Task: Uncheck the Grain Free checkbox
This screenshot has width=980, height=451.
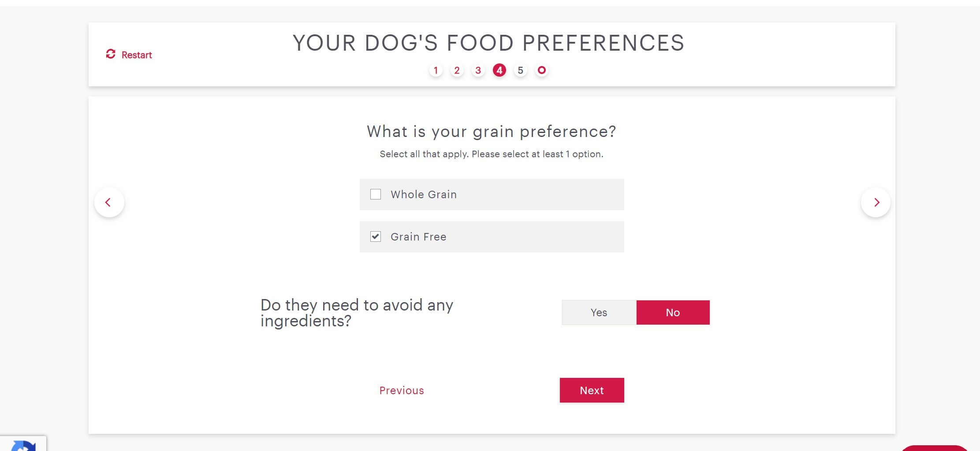Action: pos(376,237)
